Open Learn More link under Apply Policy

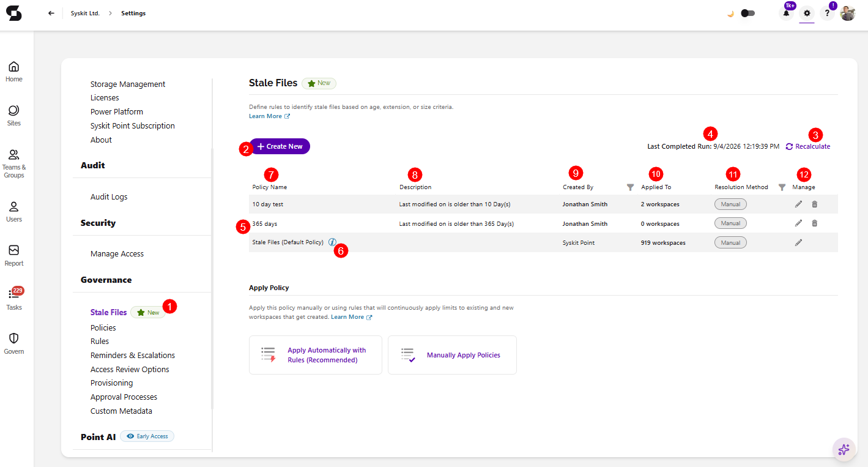coord(351,317)
